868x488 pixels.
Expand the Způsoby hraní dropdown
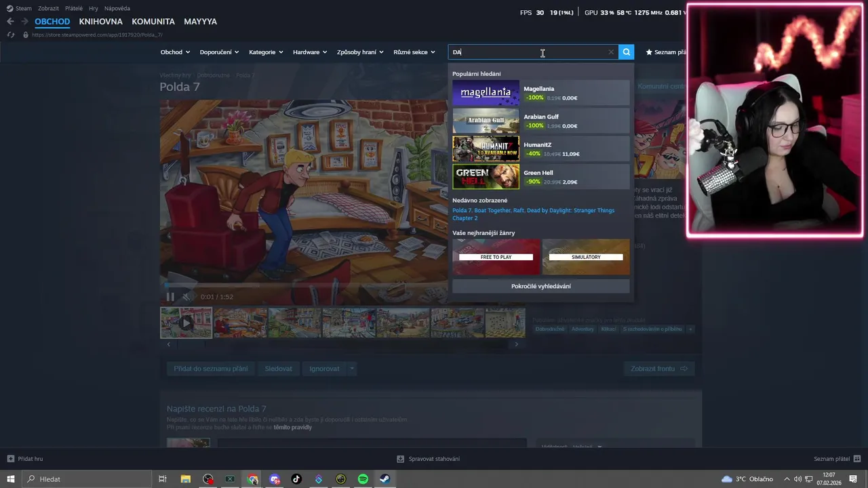pos(360,52)
